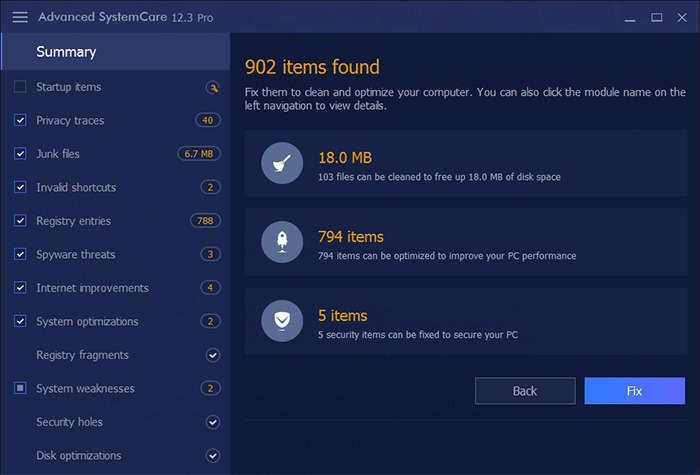Click 794 items can be optimized description
The height and width of the screenshot is (475, 700).
click(x=447, y=256)
